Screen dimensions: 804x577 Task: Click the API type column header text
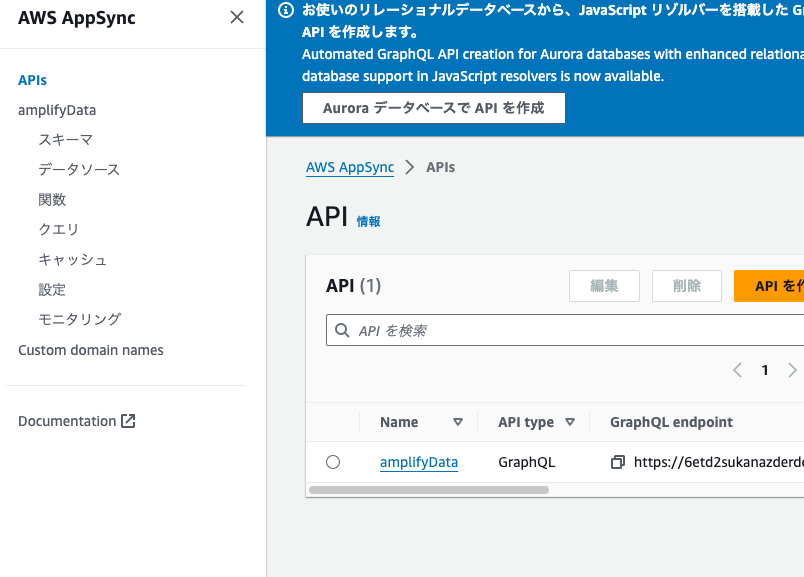coord(526,422)
